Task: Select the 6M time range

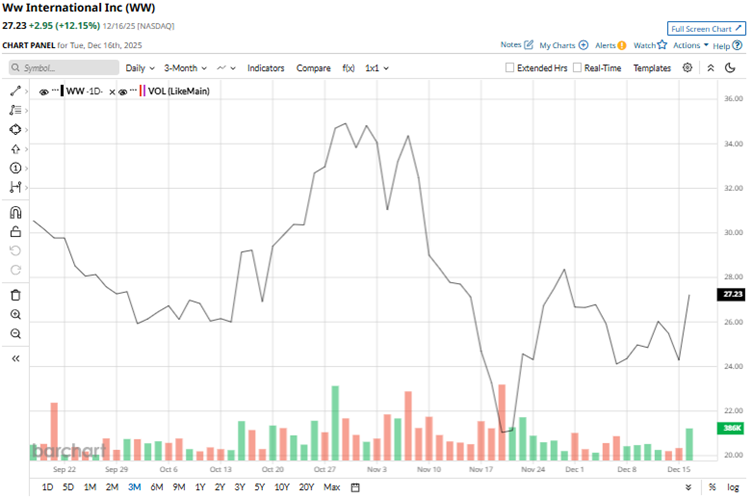Action: [157, 487]
